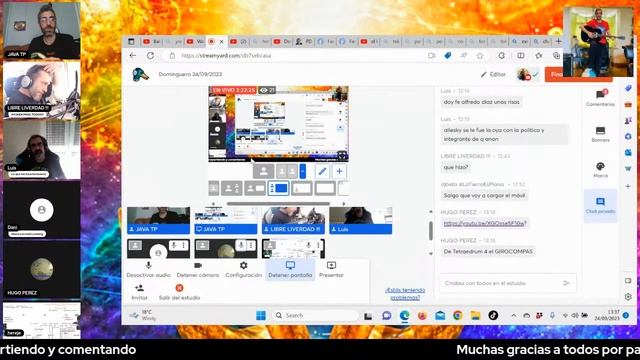Open TikTok from the taskbar
This screenshot has width=640, height=360.
493,315
